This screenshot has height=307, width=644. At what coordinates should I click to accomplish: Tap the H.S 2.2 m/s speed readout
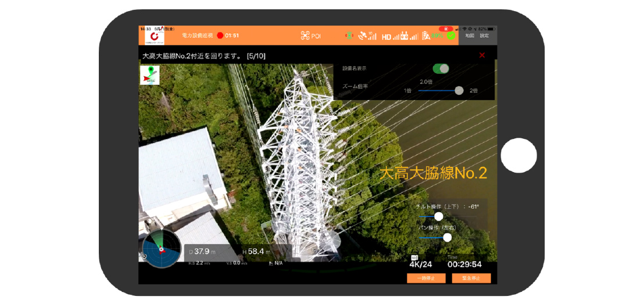[199, 263]
